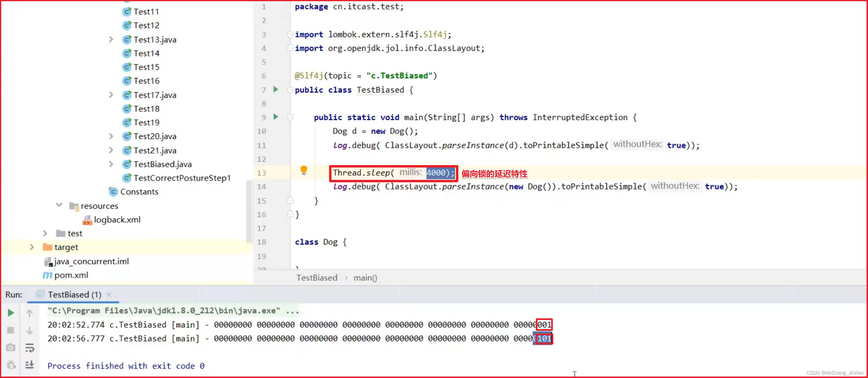Click the class Dog declaration
This screenshot has width=868, height=378.
321,242
